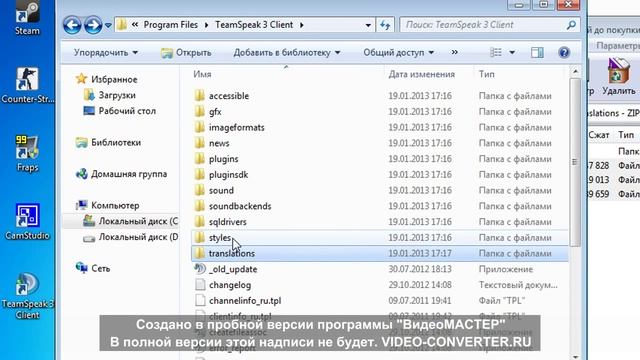Expand the address bar history dropdown arrow
The image size is (640, 360).
click(368, 25)
